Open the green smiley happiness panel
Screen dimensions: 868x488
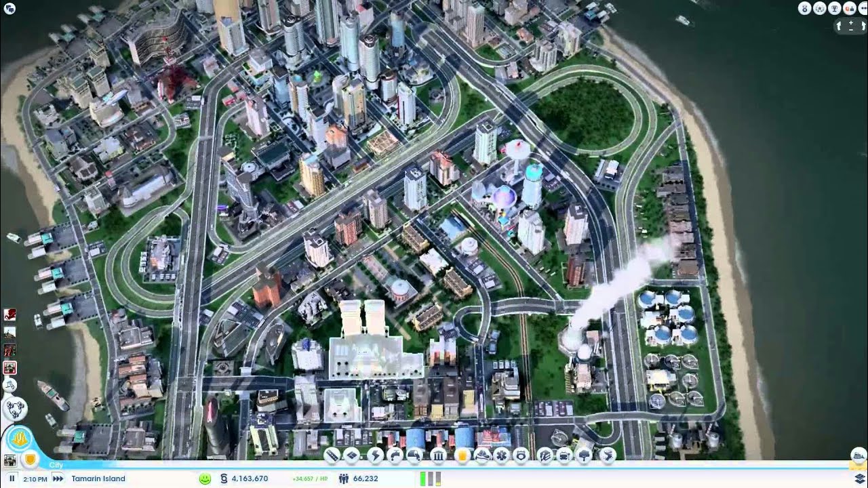tap(205, 479)
